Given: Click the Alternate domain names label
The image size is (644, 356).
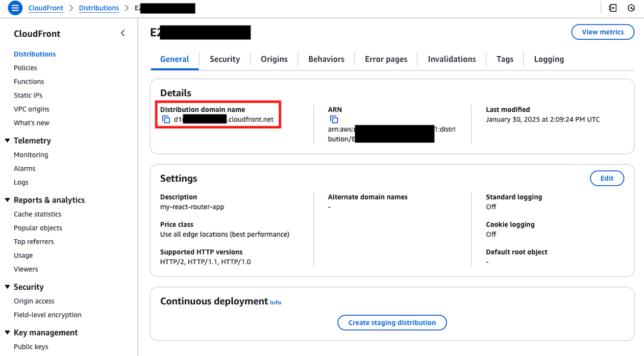Looking at the screenshot, I should pyautogui.click(x=367, y=197).
